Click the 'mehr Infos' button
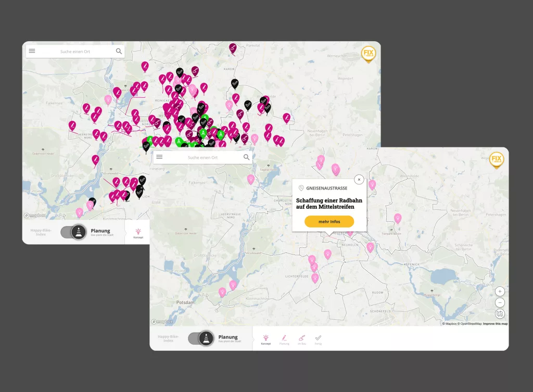The image size is (533, 392). (x=329, y=221)
